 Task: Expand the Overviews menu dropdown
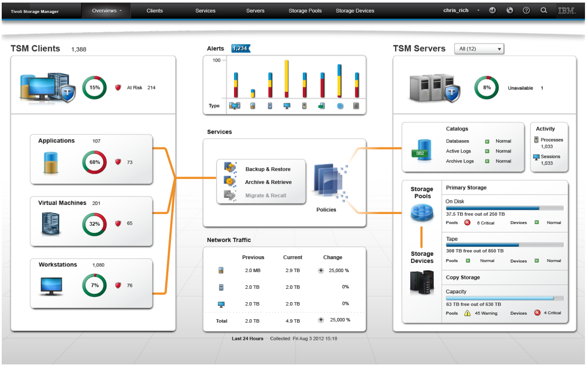107,11
